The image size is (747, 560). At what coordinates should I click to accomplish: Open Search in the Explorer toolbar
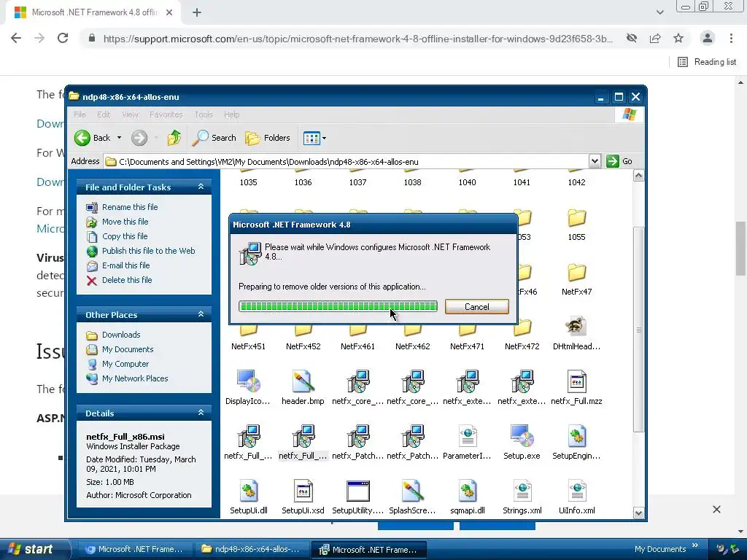pos(214,138)
